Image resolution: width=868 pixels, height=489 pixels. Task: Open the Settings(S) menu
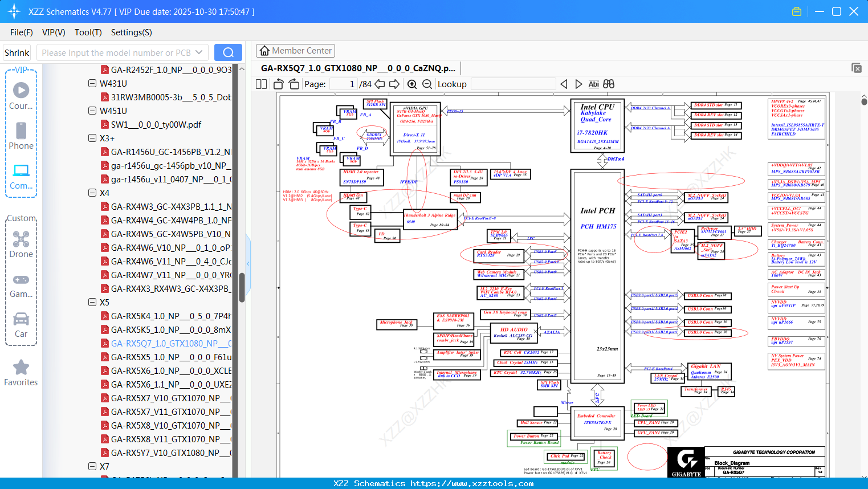(132, 32)
